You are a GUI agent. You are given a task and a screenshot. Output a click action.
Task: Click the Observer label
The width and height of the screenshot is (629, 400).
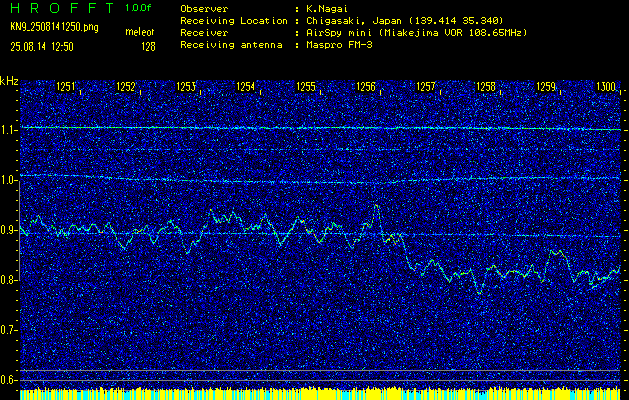pos(204,8)
